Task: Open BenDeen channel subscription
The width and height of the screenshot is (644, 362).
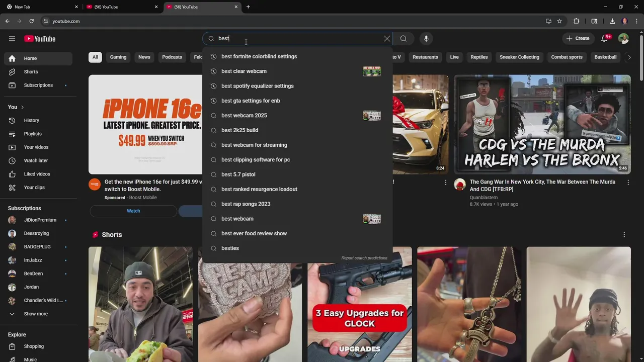Action: (38, 274)
